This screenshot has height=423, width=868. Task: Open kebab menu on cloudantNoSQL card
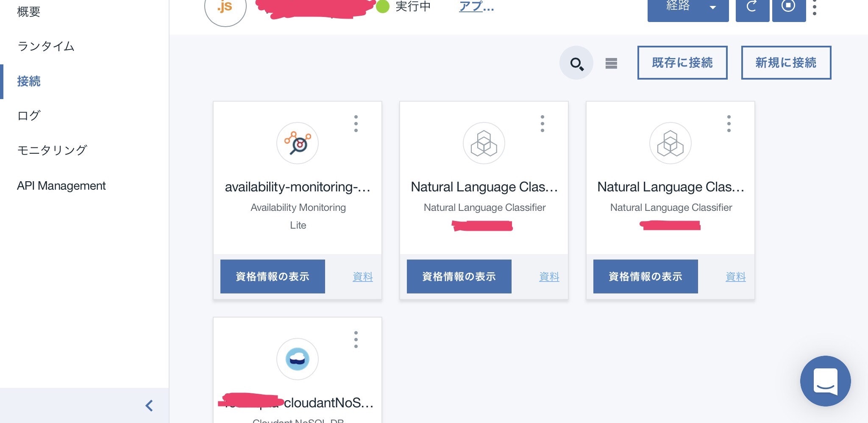point(356,340)
